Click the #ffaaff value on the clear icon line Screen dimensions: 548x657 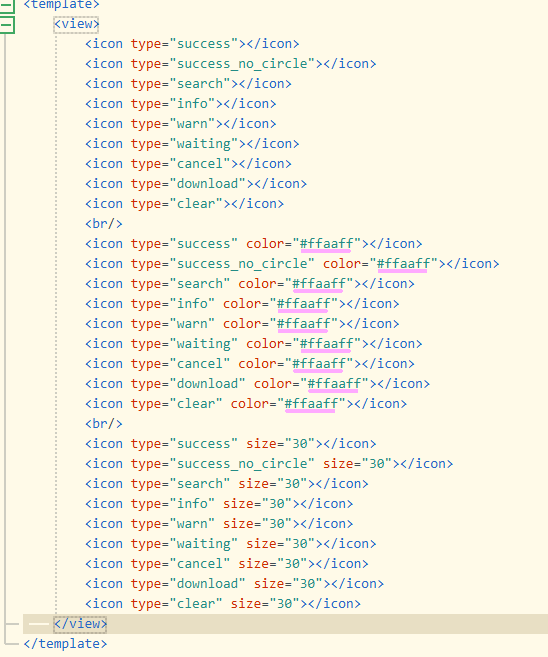point(311,404)
